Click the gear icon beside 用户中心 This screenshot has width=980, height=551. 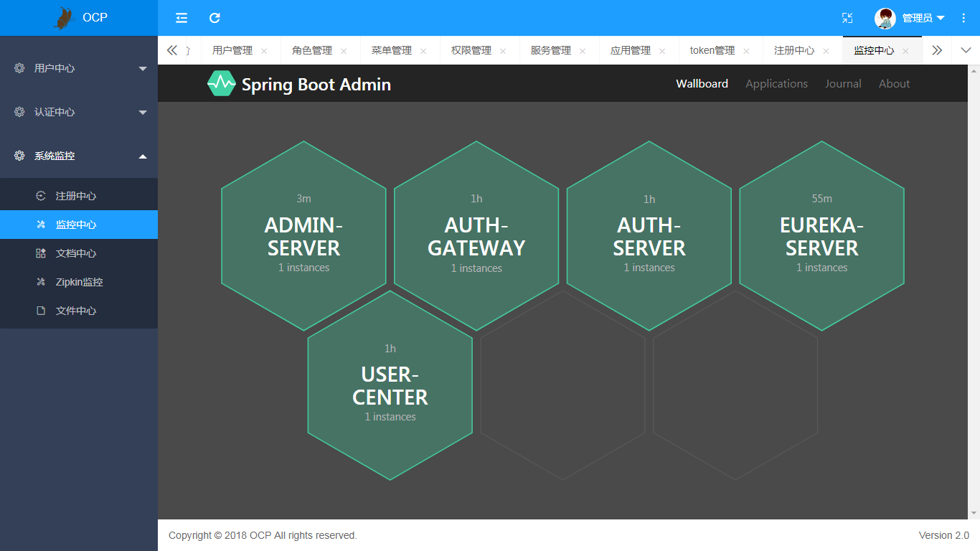(x=19, y=68)
